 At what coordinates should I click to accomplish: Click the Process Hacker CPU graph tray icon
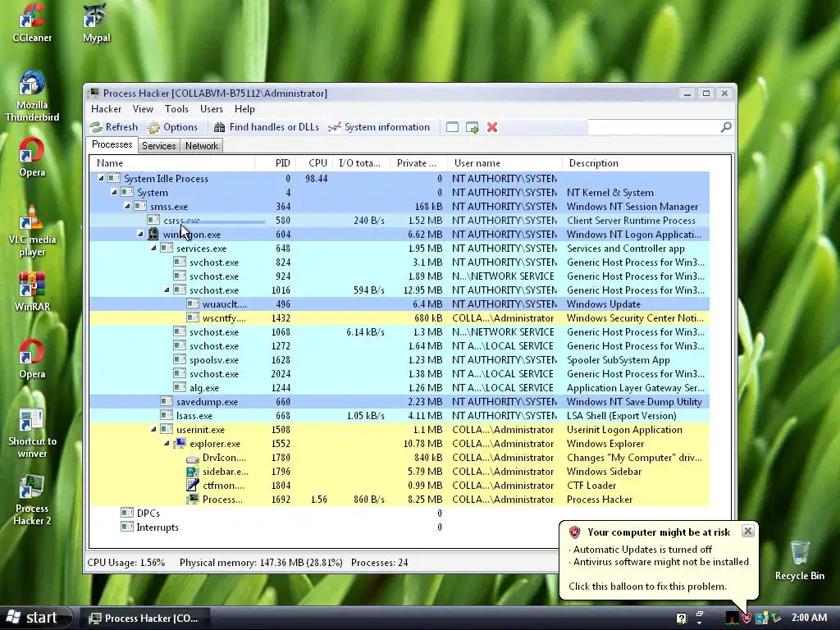(x=732, y=619)
